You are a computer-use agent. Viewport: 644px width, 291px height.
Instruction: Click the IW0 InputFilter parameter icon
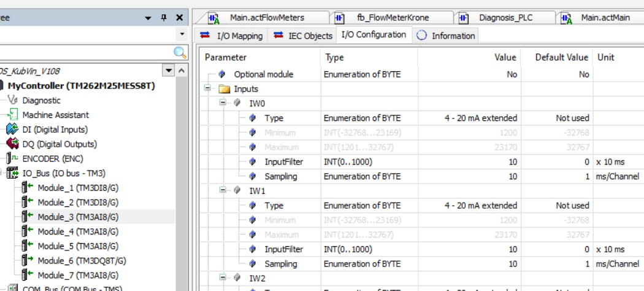(252, 162)
